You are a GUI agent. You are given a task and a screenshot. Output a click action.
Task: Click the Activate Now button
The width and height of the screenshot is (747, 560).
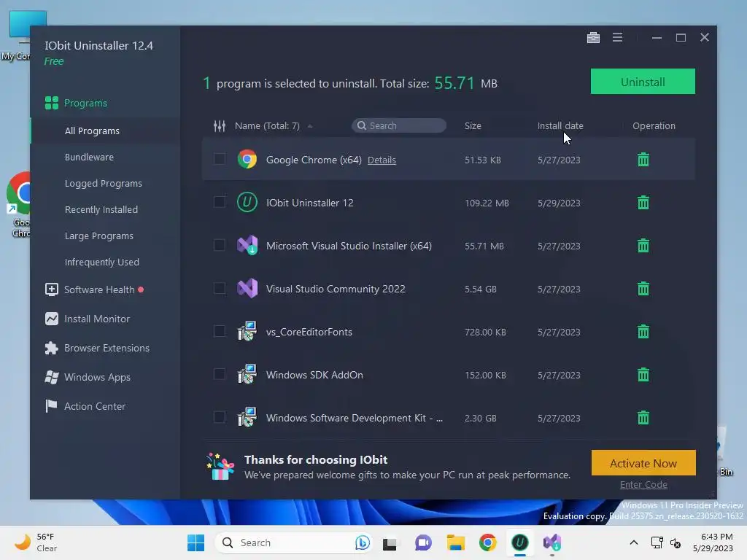click(x=643, y=463)
